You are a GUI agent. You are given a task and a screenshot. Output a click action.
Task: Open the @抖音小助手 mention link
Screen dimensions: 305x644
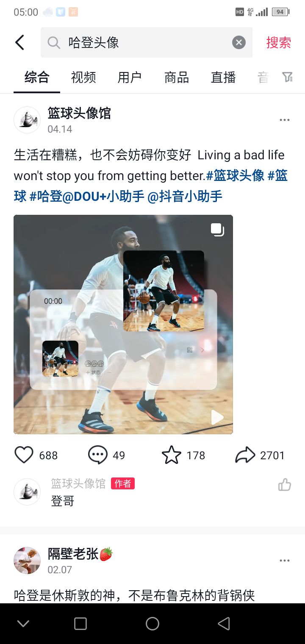(185, 196)
